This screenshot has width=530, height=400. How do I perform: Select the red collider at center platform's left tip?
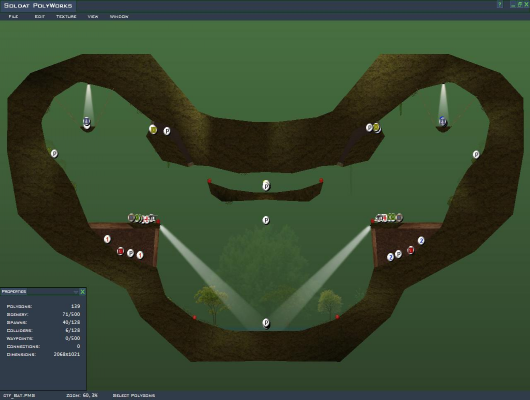coord(209,181)
